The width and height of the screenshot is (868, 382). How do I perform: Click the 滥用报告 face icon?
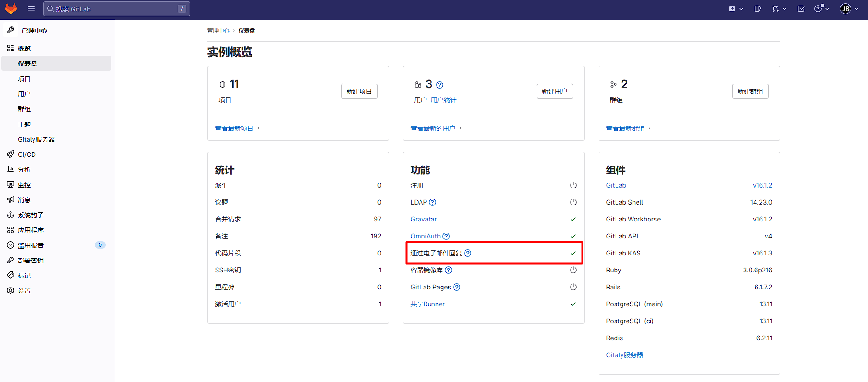[x=11, y=245]
